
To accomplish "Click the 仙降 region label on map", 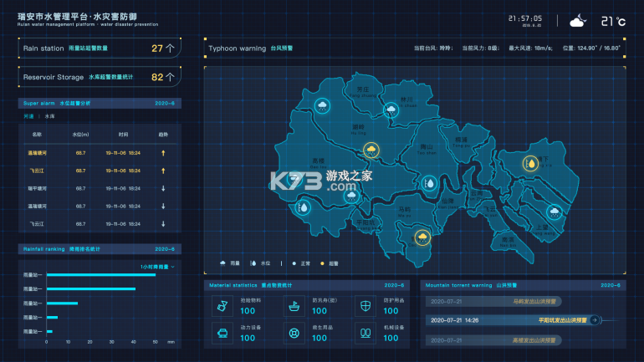I will click(x=447, y=201).
